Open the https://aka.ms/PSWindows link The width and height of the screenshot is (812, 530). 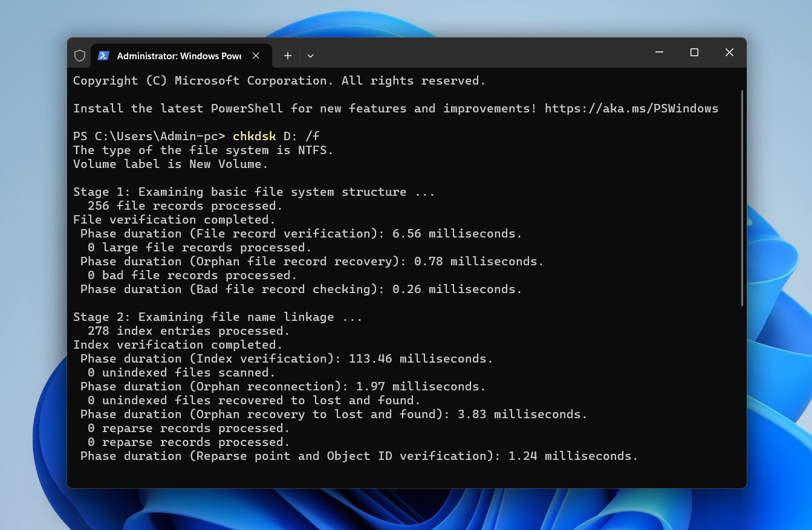(631, 109)
